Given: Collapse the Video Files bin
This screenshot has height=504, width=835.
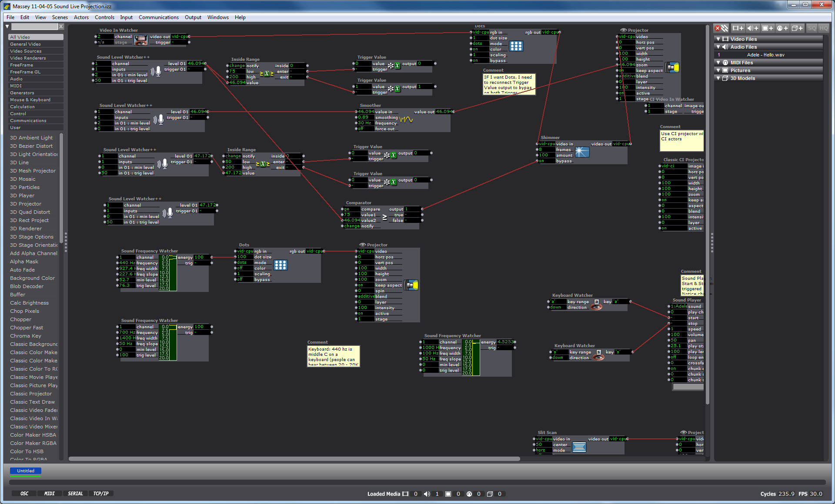Looking at the screenshot, I should click(718, 39).
